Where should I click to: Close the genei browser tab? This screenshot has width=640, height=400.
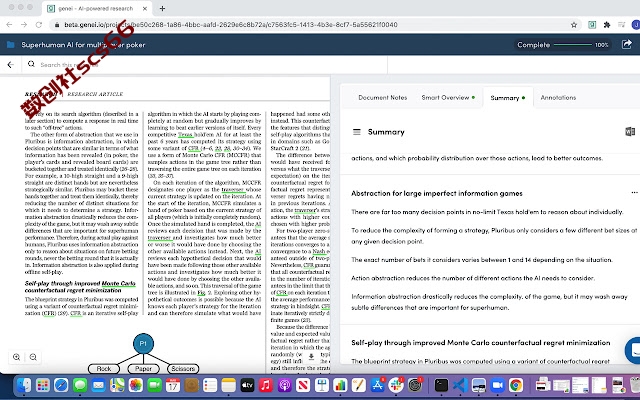pyautogui.click(x=145, y=9)
